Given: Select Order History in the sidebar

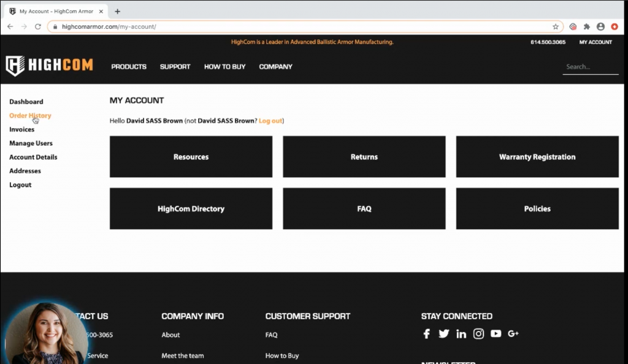Looking at the screenshot, I should 30,115.
